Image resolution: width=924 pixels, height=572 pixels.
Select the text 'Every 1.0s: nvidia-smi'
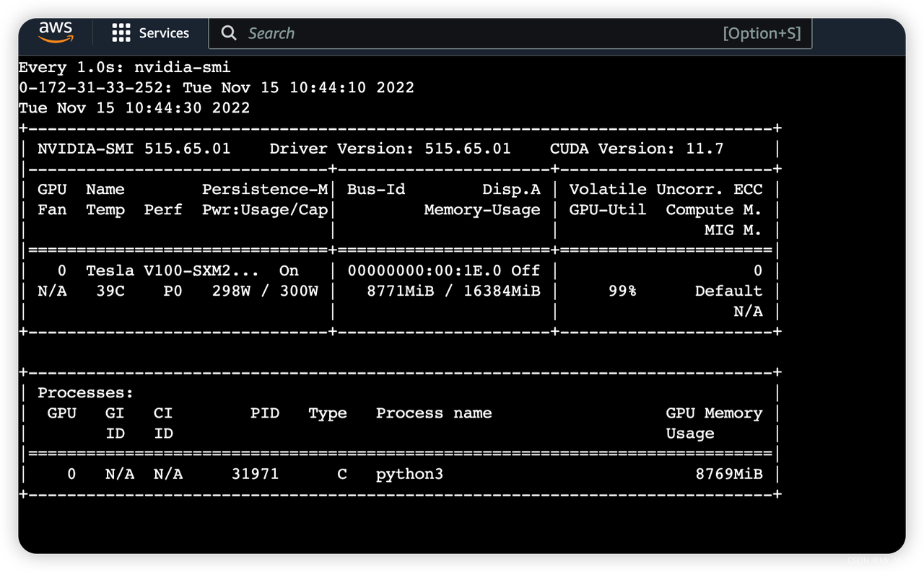point(124,67)
